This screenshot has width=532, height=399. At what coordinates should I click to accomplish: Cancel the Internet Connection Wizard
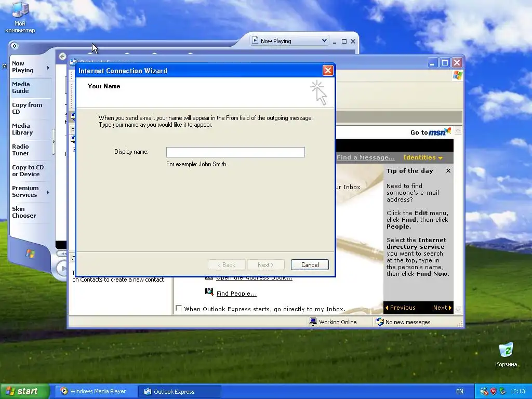pyautogui.click(x=310, y=264)
